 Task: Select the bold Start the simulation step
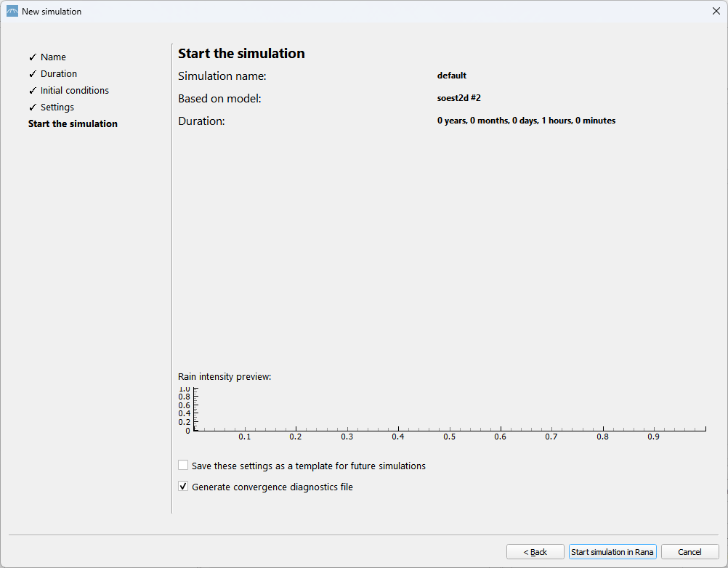[73, 124]
